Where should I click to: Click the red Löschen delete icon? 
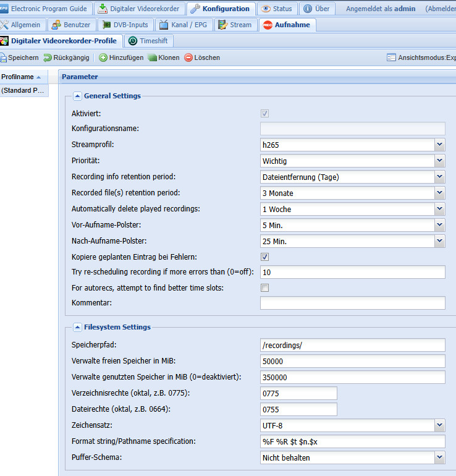[188, 57]
